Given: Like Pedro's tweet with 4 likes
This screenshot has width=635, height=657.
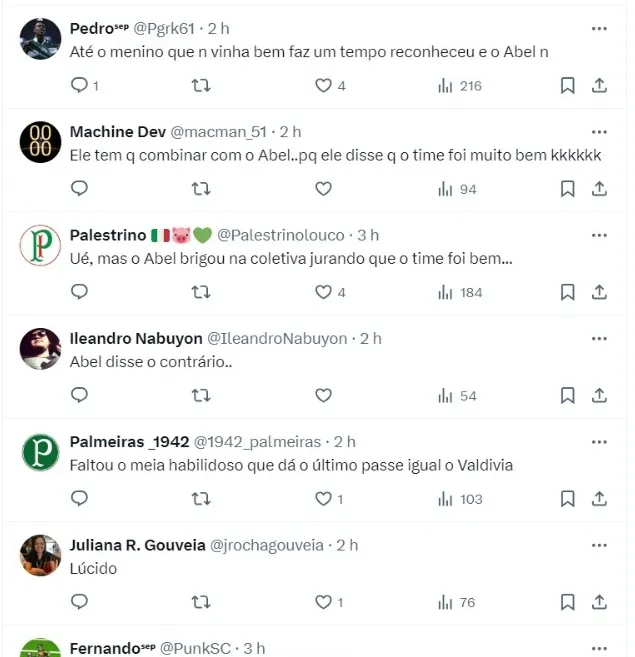Looking at the screenshot, I should pyautogui.click(x=323, y=86).
